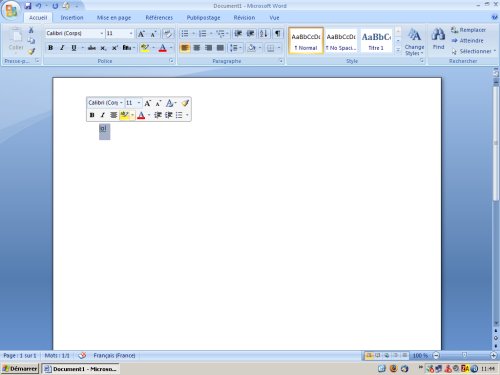Image resolution: width=500 pixels, height=375 pixels.
Task: Toggle Bold in the ribbon Police group
Action: tap(50, 48)
